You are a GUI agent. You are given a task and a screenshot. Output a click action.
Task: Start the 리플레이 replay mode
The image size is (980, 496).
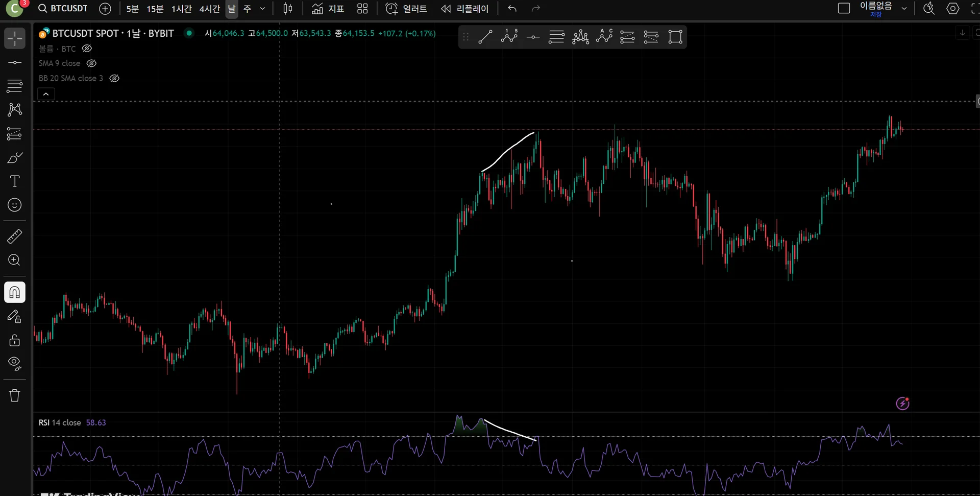click(x=464, y=9)
